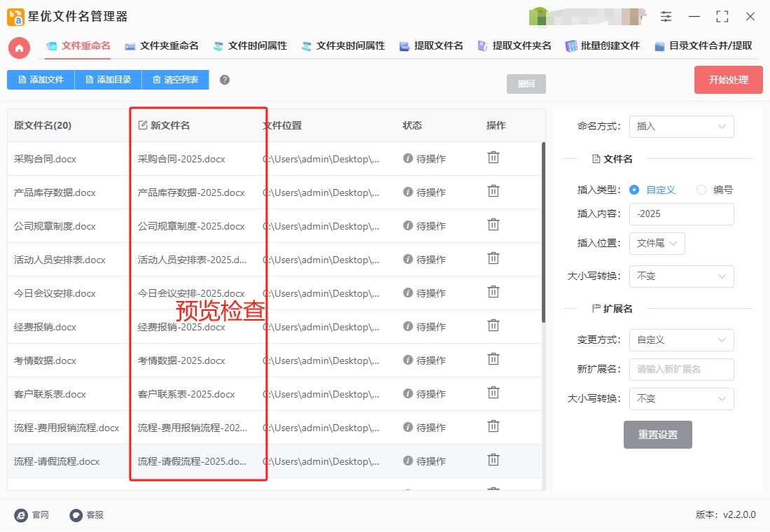The height and width of the screenshot is (532, 770).
Task: Click status info icon in 客户联系表.docx row
Action: click(407, 393)
